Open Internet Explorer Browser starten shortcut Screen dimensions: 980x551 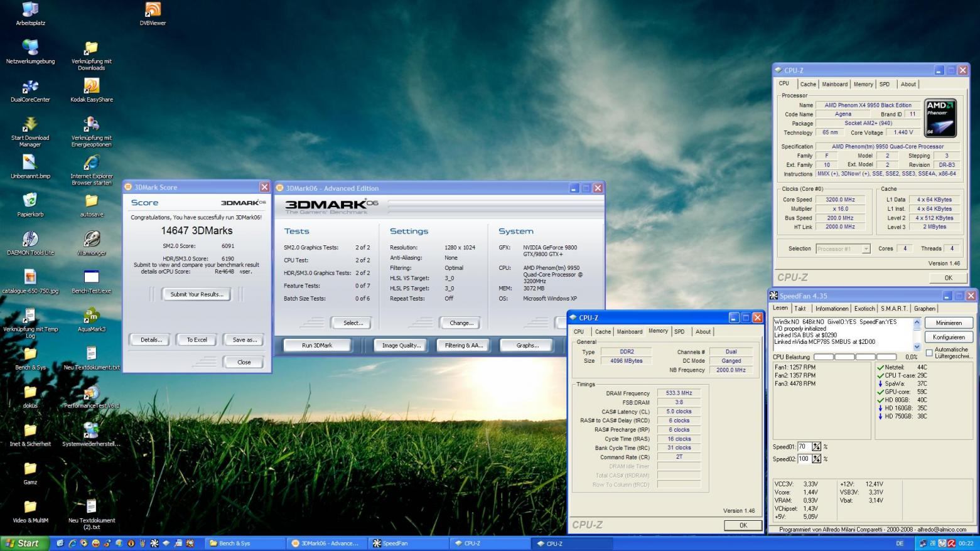point(92,170)
